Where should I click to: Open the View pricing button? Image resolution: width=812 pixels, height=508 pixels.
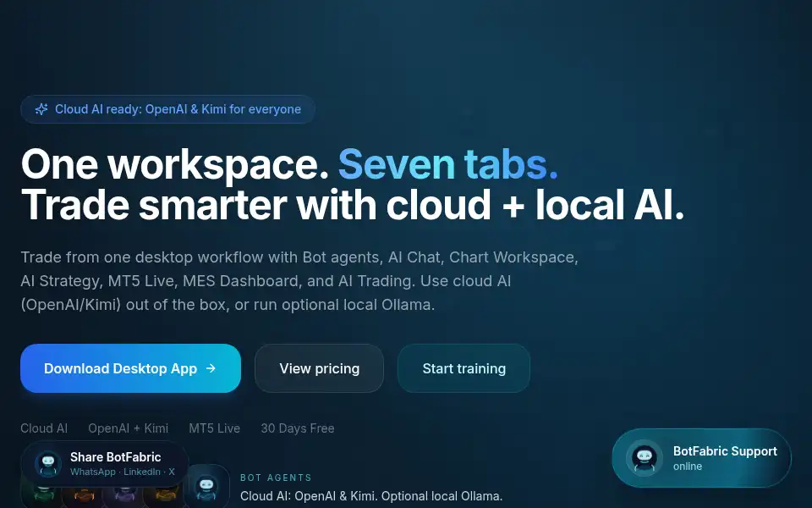[x=319, y=368]
